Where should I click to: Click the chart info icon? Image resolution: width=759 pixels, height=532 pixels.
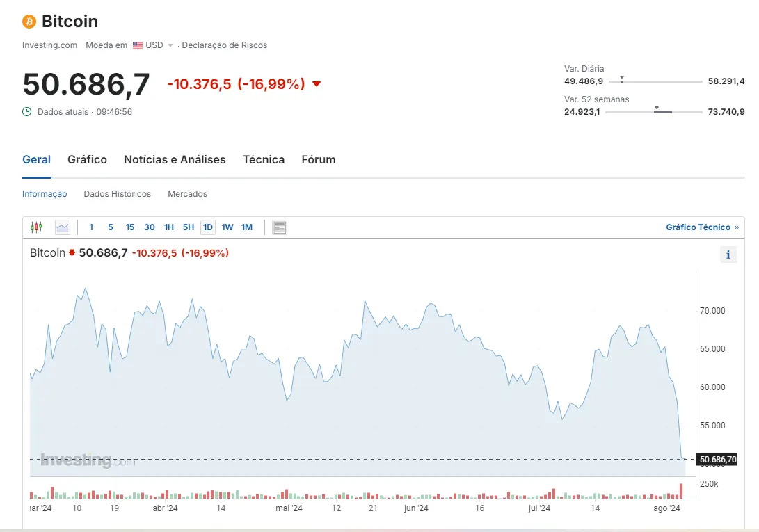728,255
